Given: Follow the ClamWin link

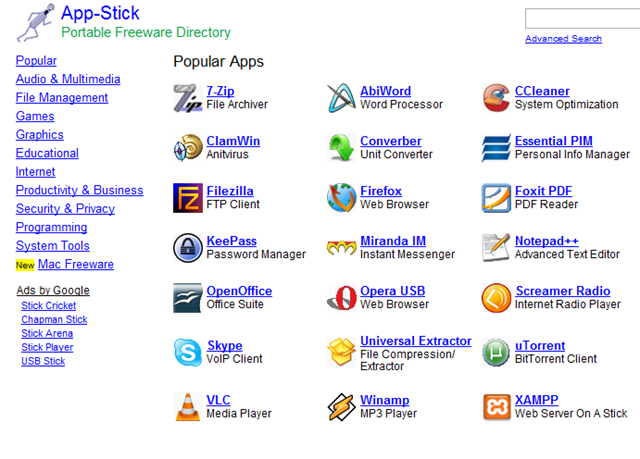Looking at the screenshot, I should click(x=233, y=141).
